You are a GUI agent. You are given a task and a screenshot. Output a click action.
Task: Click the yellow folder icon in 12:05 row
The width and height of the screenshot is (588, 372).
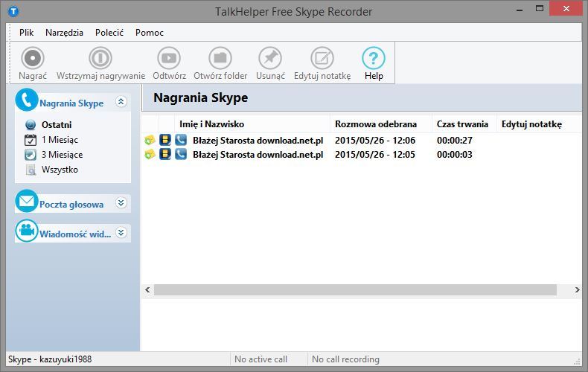pyautogui.click(x=150, y=155)
